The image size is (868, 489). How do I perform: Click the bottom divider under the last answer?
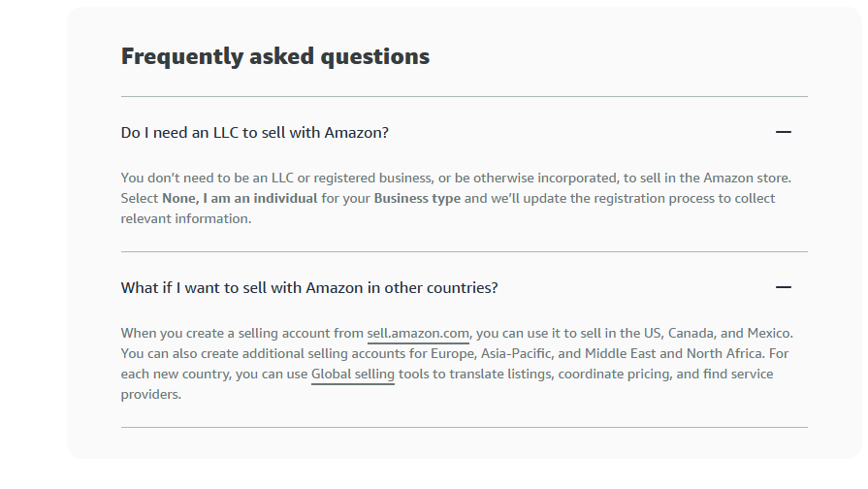464,427
